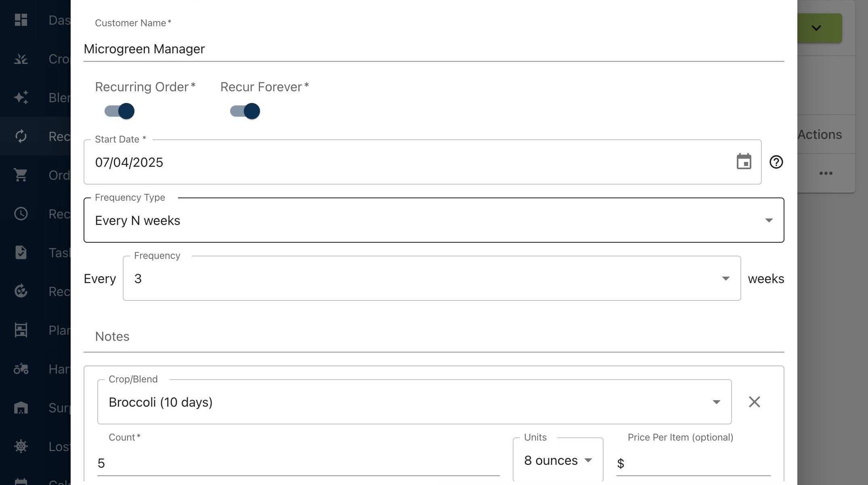Disable the Recur Forever switch
The height and width of the screenshot is (485, 868).
[245, 111]
